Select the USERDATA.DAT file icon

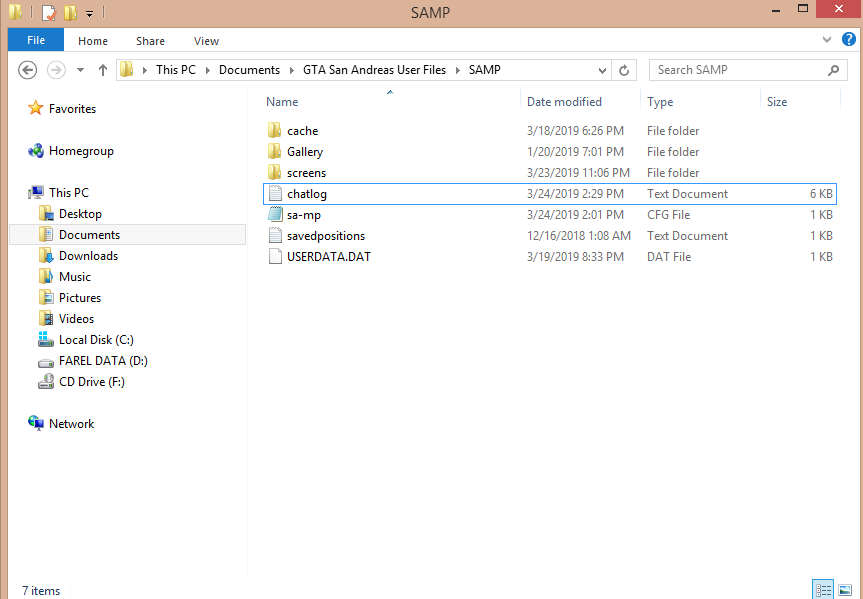click(x=275, y=257)
